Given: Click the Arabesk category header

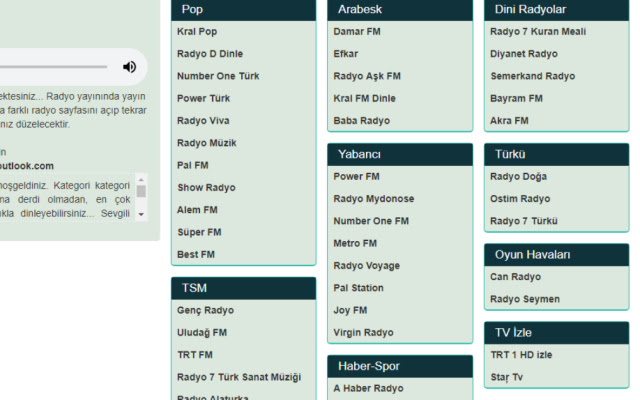Looking at the screenshot, I should coord(400,10).
